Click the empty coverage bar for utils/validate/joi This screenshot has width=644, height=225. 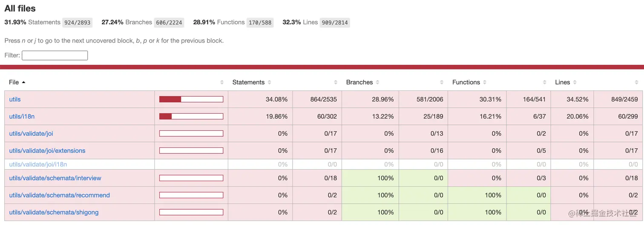pyautogui.click(x=191, y=133)
